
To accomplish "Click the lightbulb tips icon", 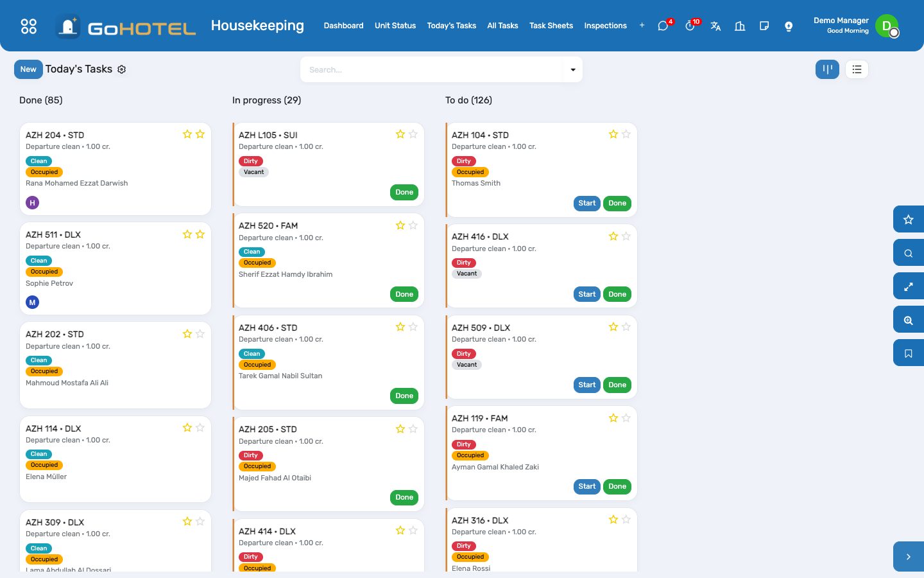I will click(x=789, y=26).
